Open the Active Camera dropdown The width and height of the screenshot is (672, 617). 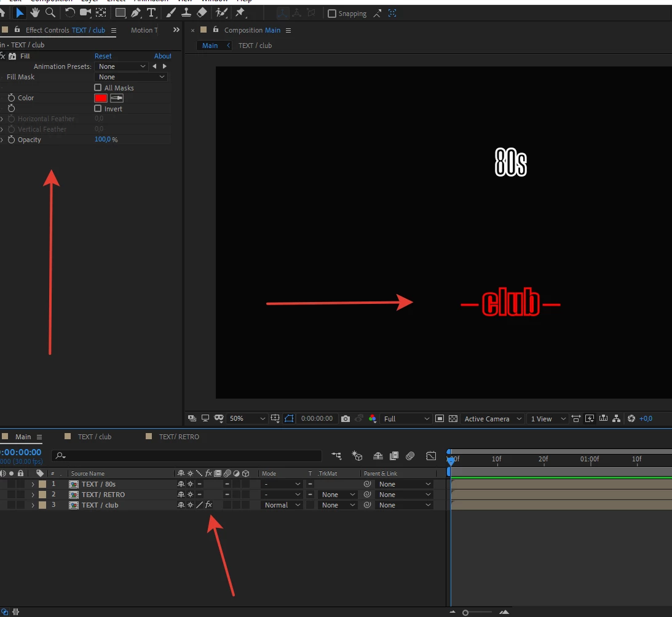pyautogui.click(x=493, y=419)
